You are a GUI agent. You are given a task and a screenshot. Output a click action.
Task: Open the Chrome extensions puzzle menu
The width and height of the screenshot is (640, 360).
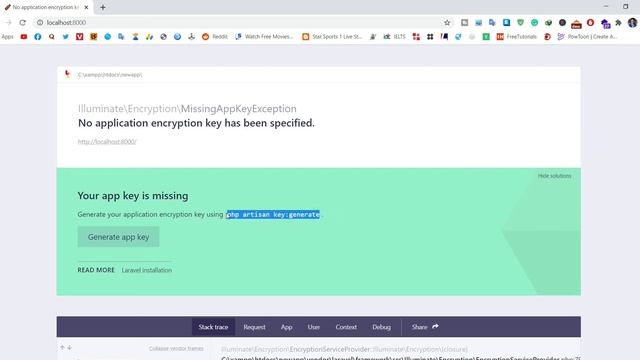[618, 23]
